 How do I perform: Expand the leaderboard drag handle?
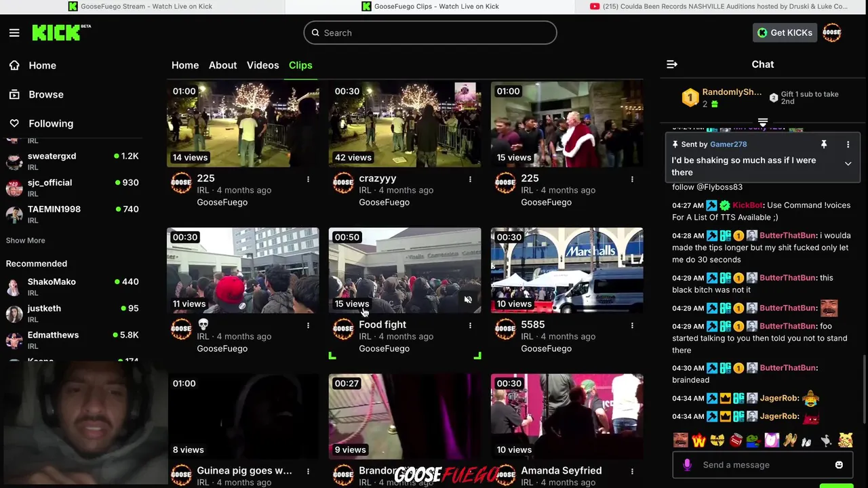(763, 123)
